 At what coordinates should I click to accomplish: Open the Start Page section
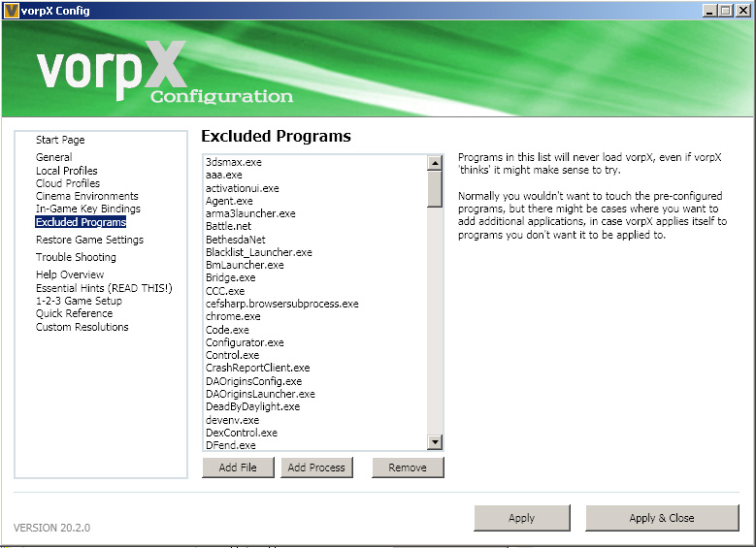tap(60, 140)
